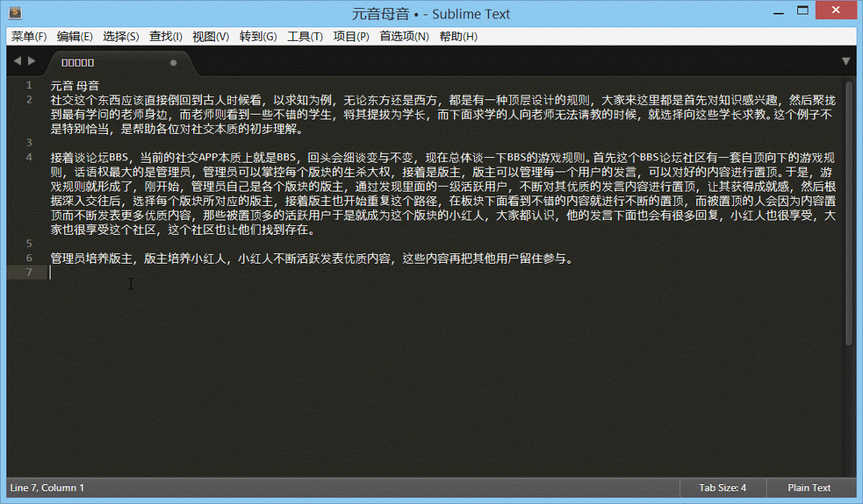Click the next tab right arrow
This screenshot has width=863, height=504.
click(32, 61)
